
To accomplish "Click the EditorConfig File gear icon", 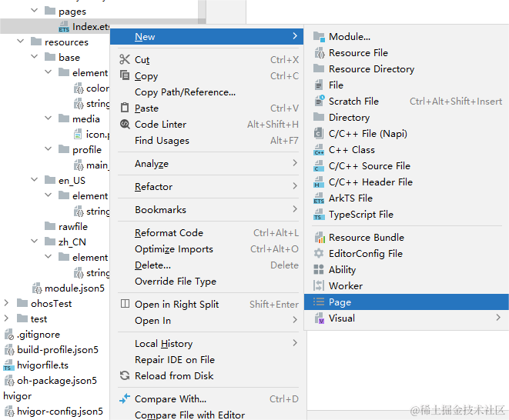I will [319, 253].
